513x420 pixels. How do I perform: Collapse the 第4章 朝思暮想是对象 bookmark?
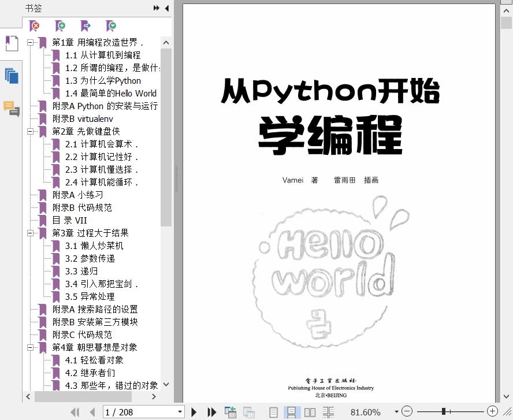31,347
